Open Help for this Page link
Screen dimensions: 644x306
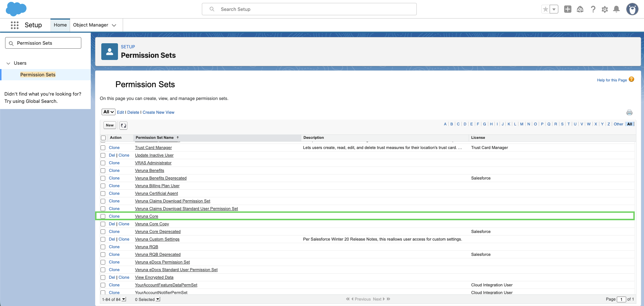(612, 80)
